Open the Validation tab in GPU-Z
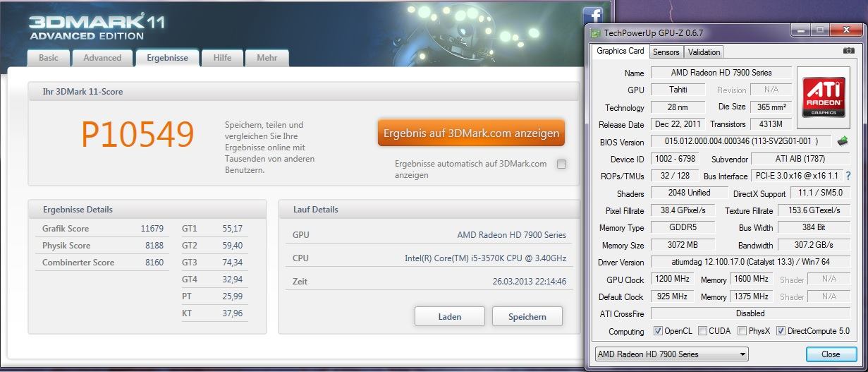Screen dimensions: 868x372 tap(704, 52)
